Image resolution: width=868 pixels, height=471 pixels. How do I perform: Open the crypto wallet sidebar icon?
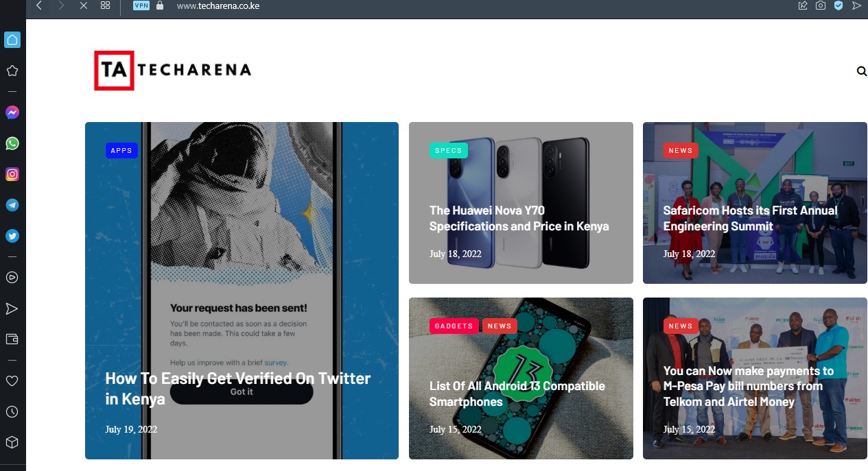click(x=12, y=339)
